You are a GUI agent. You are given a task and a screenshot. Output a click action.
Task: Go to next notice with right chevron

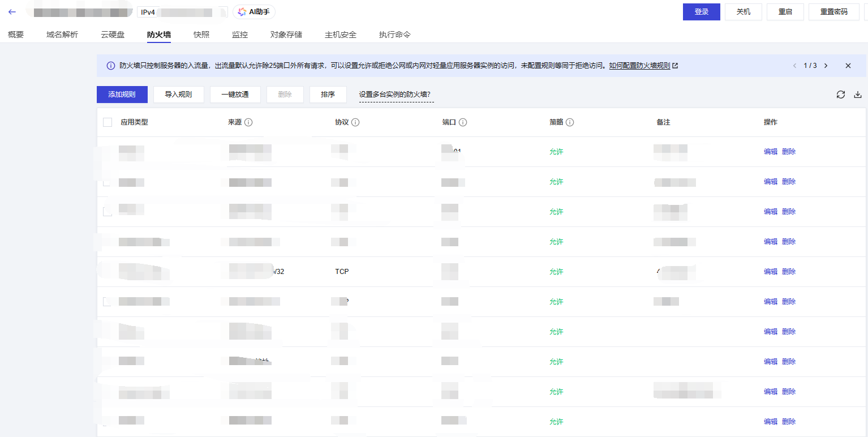click(826, 66)
